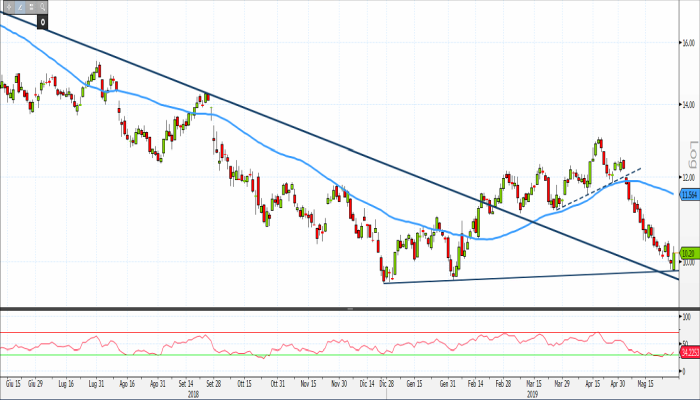Click the 2018 year label
700x400 pixels.
click(x=193, y=395)
